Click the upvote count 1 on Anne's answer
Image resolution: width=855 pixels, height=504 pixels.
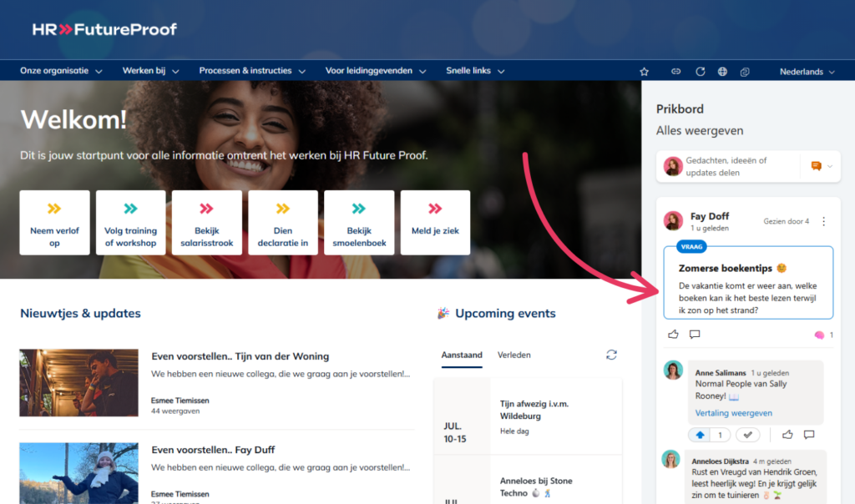720,435
